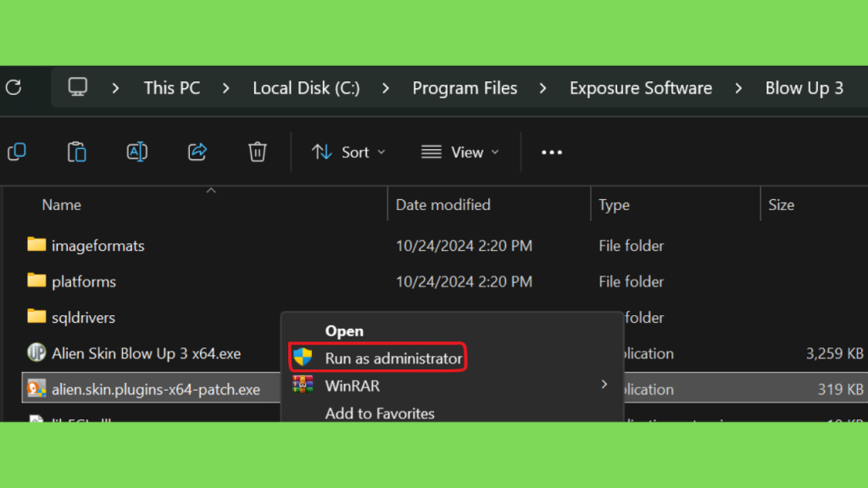
Task: Go to Local Disk (C:) in breadcrumb
Action: (x=306, y=88)
